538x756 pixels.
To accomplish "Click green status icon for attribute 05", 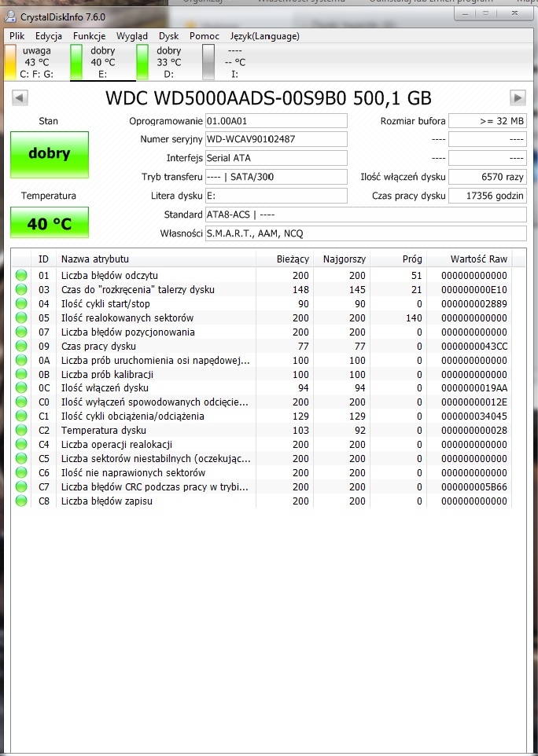I will pyautogui.click(x=21, y=317).
